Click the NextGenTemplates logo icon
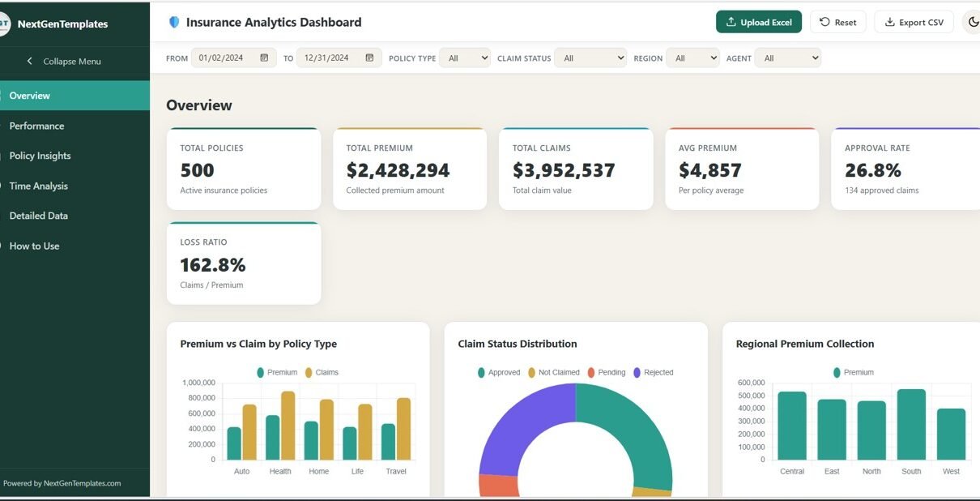Image resolution: width=980 pixels, height=501 pixels. pyautogui.click(x=4, y=24)
